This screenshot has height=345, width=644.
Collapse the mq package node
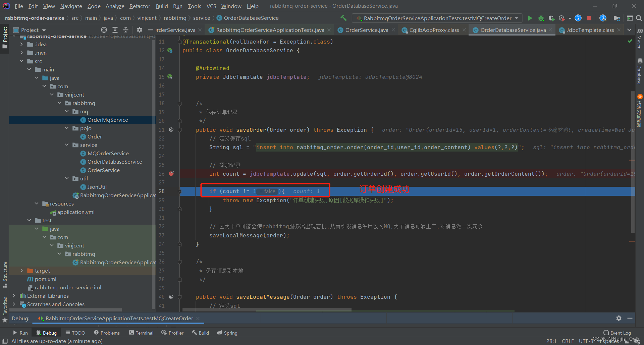point(67,111)
